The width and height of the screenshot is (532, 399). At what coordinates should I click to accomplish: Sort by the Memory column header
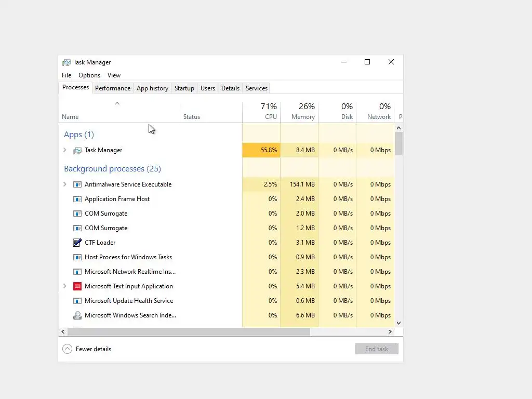(x=299, y=112)
